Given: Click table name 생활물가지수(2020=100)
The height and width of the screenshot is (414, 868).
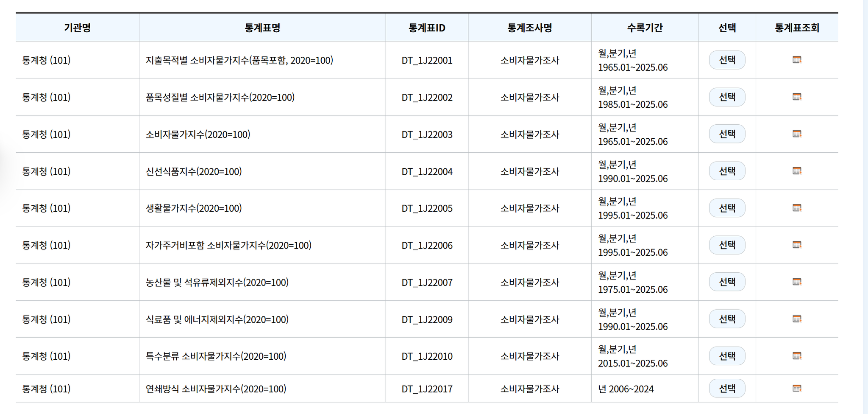Looking at the screenshot, I should (194, 208).
